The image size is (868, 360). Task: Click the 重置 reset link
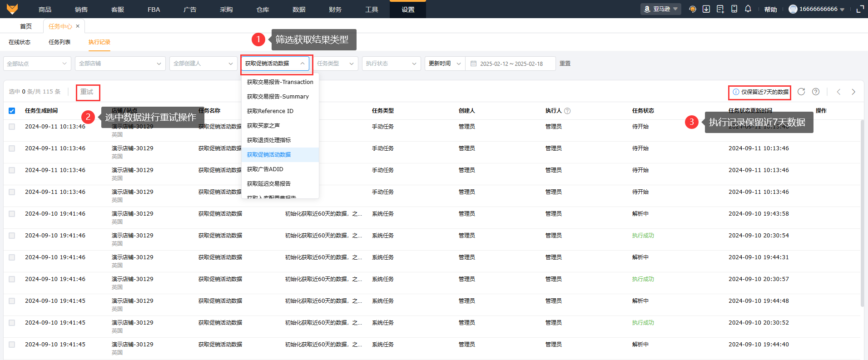(x=565, y=64)
